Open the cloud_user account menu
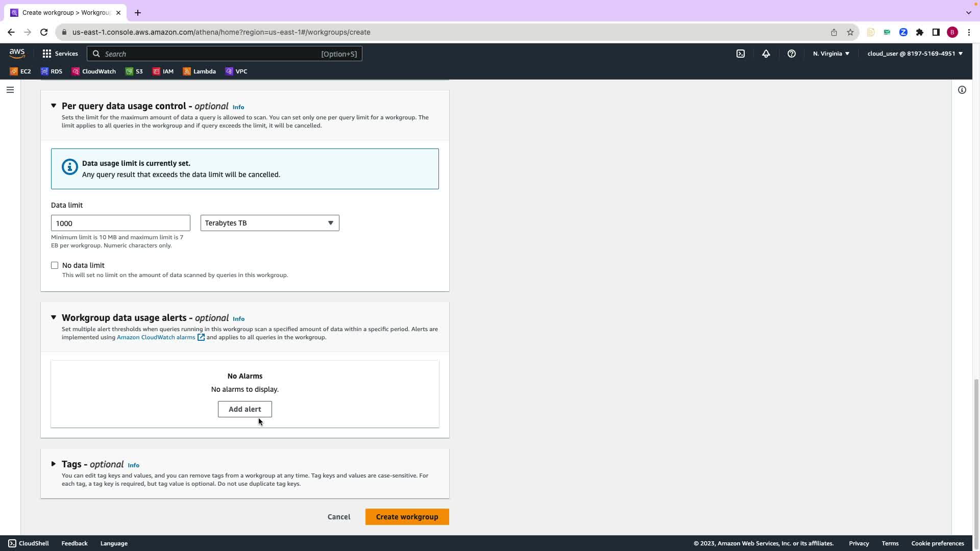This screenshot has width=980, height=551. pos(915,54)
